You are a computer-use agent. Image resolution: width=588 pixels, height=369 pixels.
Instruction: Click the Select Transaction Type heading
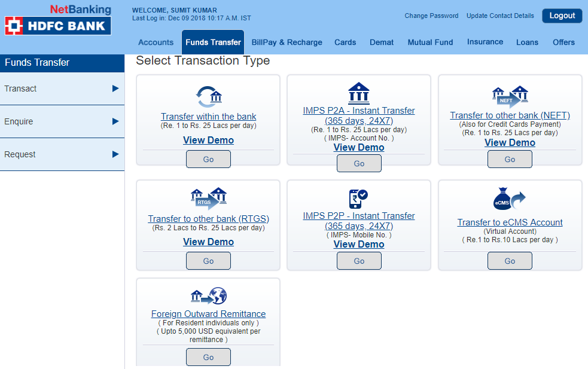[x=203, y=60]
